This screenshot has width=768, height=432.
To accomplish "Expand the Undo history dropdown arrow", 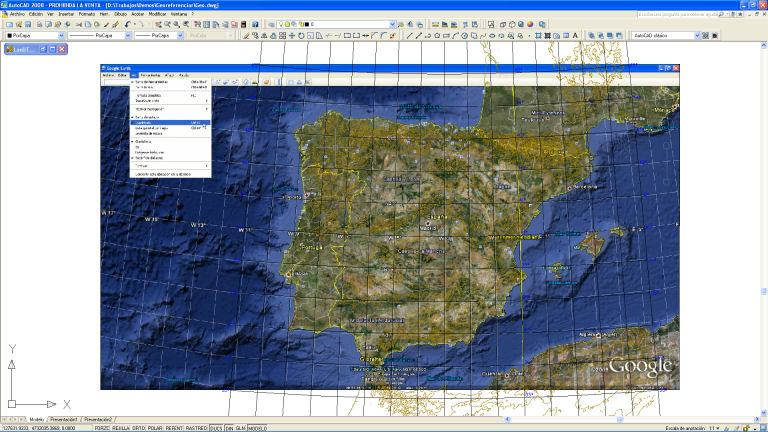I will [x=134, y=24].
